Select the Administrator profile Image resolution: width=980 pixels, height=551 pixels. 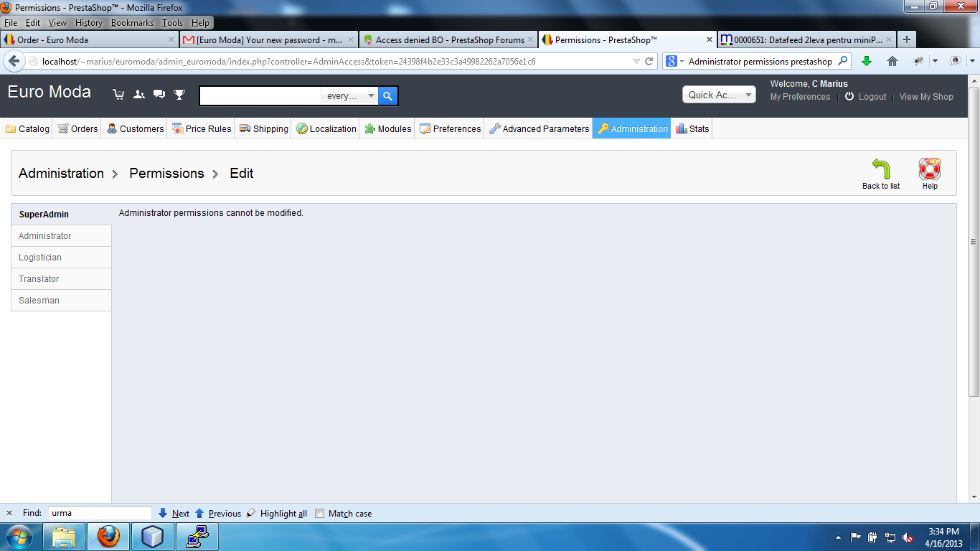click(x=61, y=236)
